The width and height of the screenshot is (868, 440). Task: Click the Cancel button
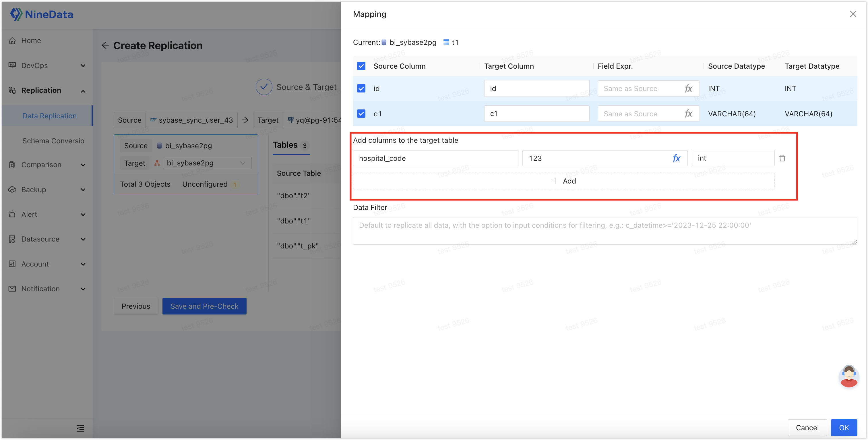point(807,428)
